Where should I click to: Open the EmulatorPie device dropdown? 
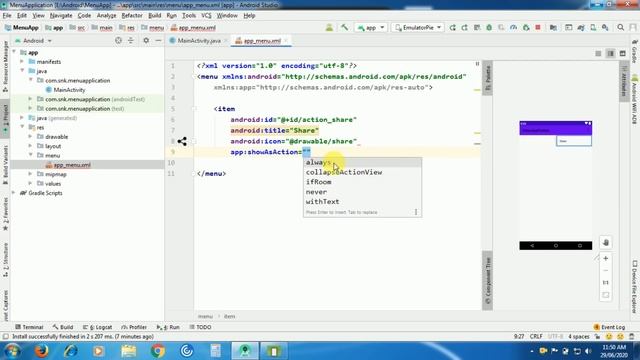click(x=418, y=27)
